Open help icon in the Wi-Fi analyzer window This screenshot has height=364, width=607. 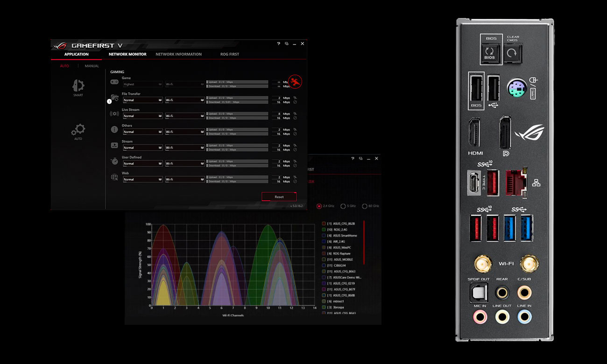(x=353, y=159)
